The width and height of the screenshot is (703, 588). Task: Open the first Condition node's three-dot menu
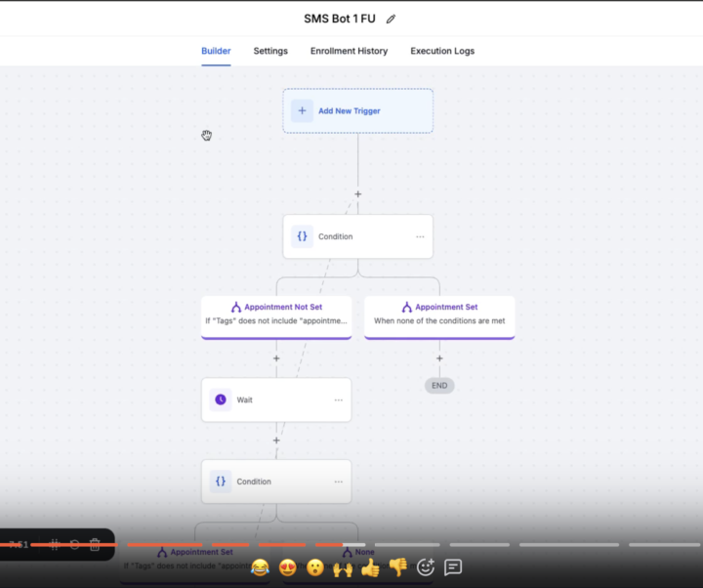pyautogui.click(x=420, y=236)
